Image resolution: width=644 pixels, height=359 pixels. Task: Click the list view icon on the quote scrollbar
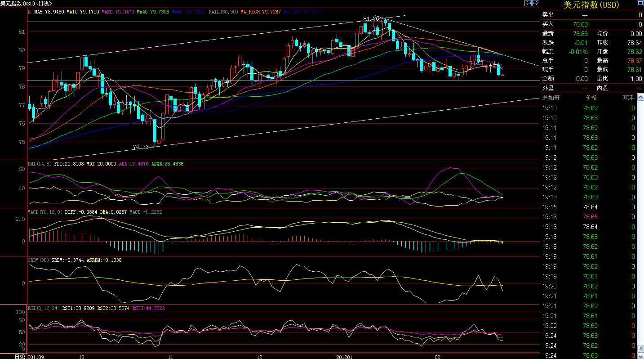[641, 348]
